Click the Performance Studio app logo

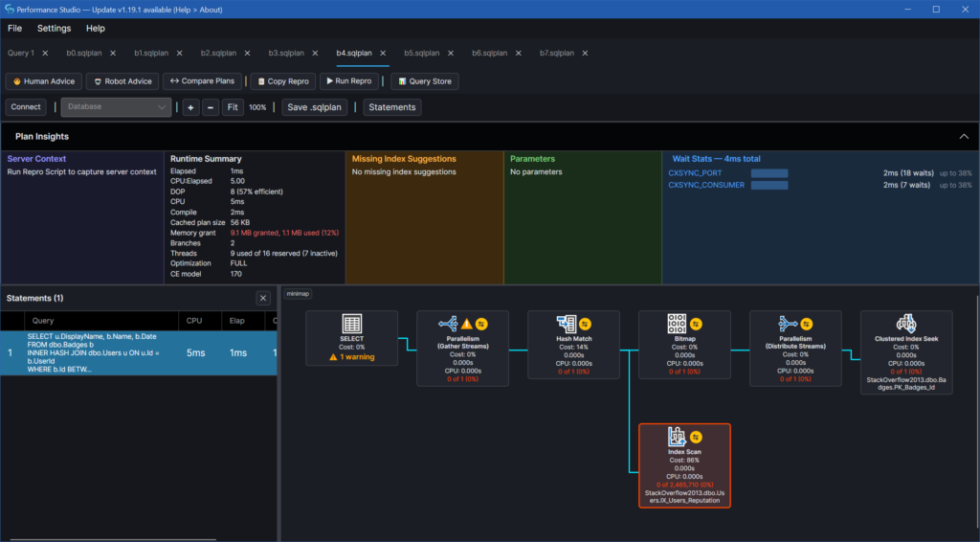point(10,10)
